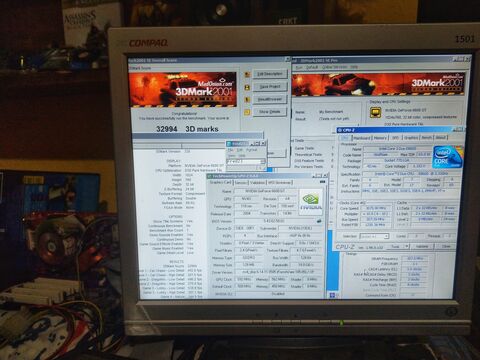
Task: Click the BIOS save icon in GPU-Z
Action: tap(319, 221)
